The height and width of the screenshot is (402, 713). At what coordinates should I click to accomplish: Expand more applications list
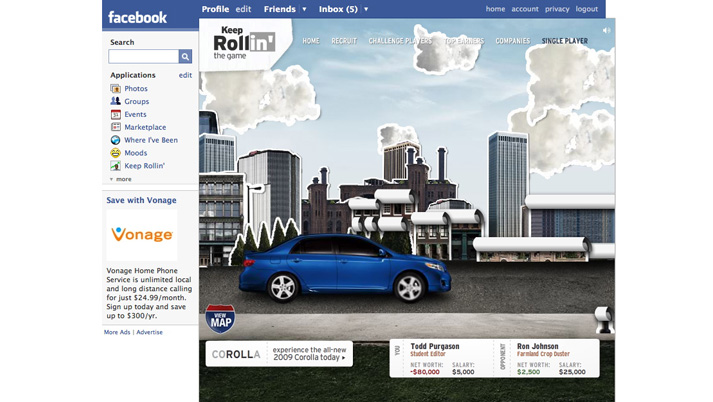pos(121,179)
